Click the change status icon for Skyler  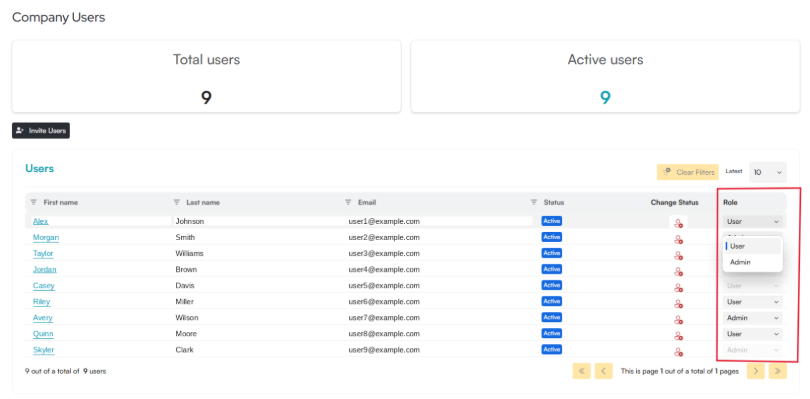tap(678, 351)
